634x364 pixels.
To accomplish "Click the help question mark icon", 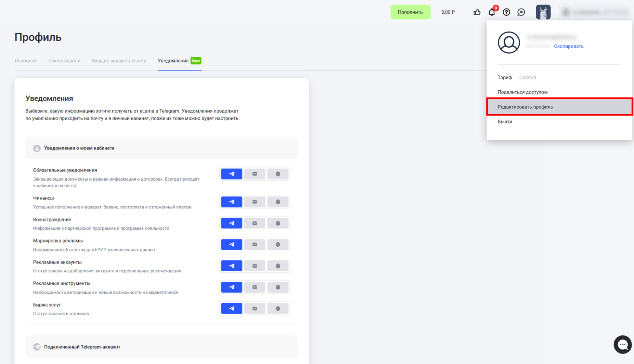I will click(507, 12).
